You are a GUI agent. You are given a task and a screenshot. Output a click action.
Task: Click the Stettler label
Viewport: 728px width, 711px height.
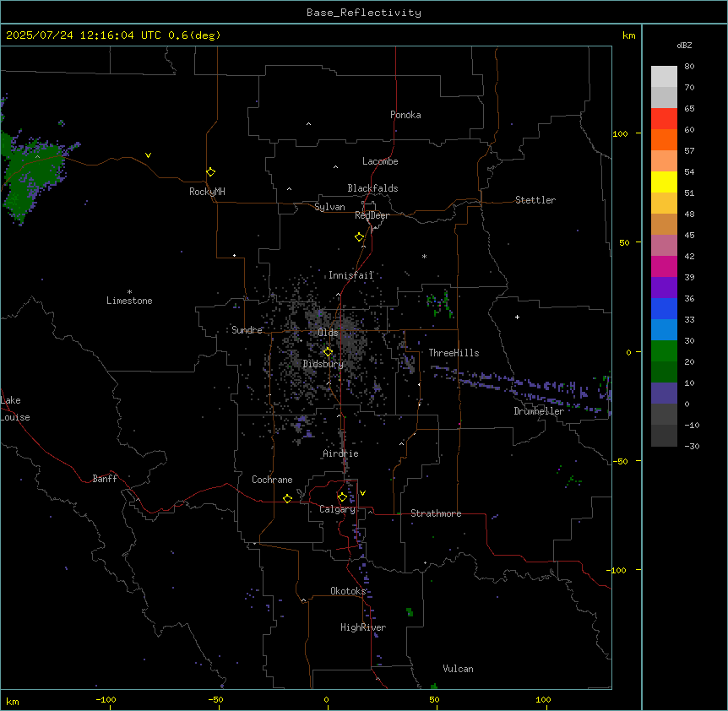(x=535, y=200)
